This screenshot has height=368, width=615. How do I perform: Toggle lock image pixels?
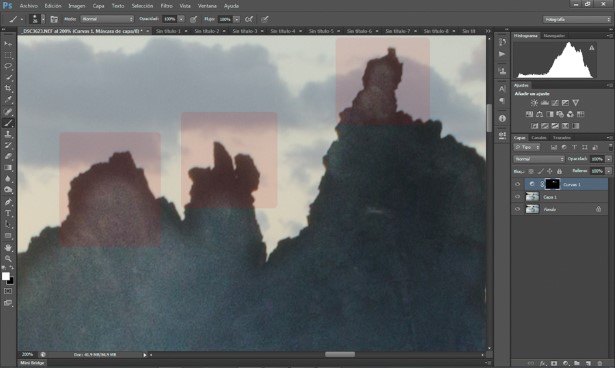pyautogui.click(x=540, y=171)
